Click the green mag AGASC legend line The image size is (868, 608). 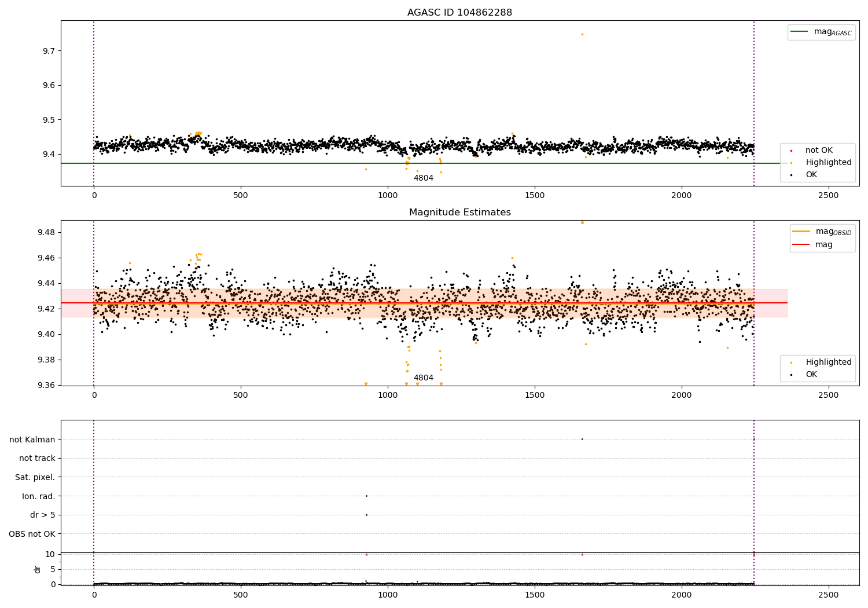799,32
